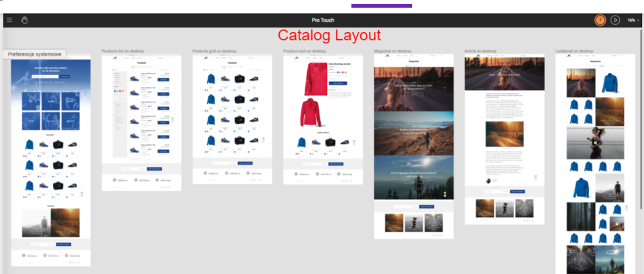Screen dimensions: 644x274
Task: Click the Preferencje systemowe tooltip label
Action: [35, 54]
